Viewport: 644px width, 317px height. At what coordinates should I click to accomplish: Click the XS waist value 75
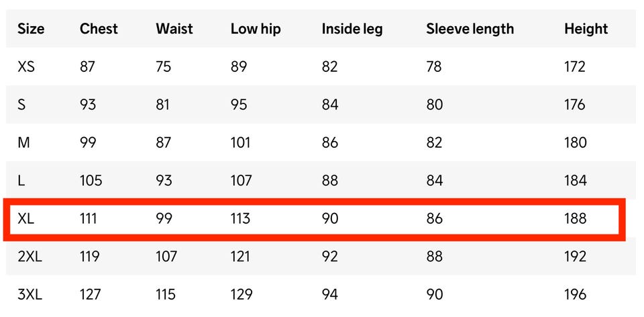click(164, 66)
